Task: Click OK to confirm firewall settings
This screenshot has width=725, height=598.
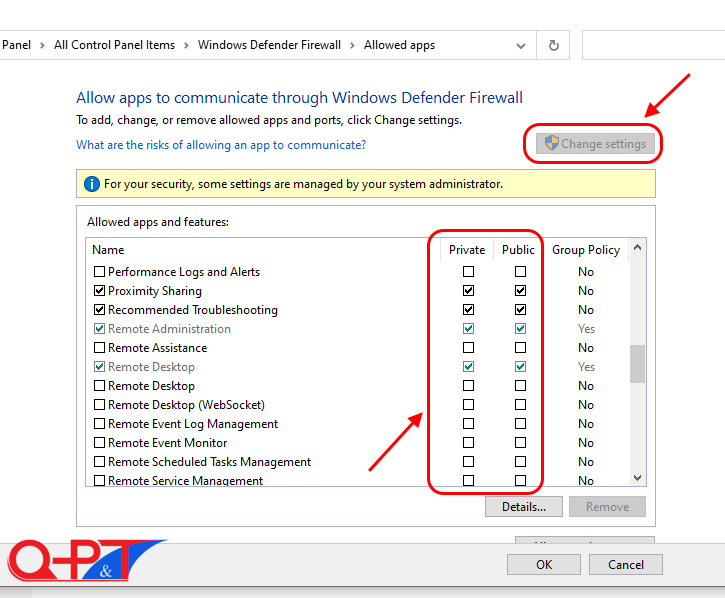Action: coord(543,565)
